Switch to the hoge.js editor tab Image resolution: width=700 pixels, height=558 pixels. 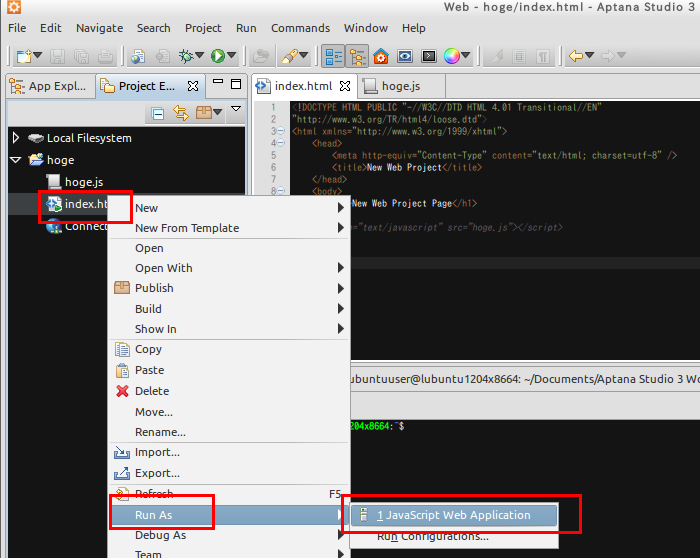(401, 86)
